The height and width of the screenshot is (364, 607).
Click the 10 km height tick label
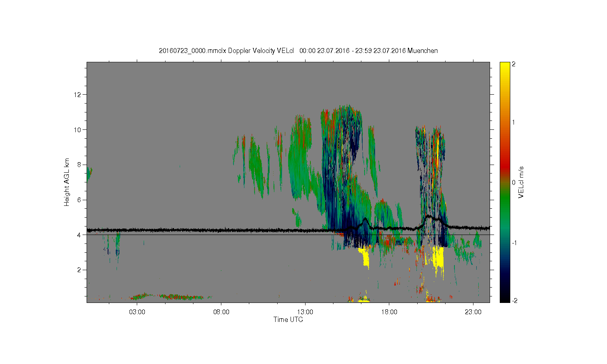tap(78, 130)
